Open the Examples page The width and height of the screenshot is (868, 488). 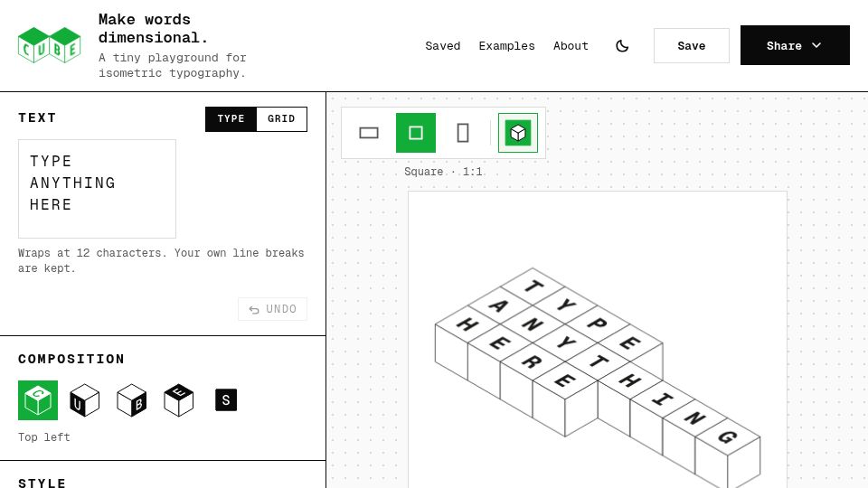(506, 46)
